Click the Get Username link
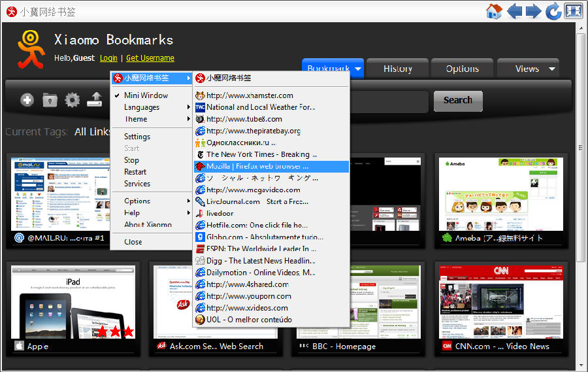 (x=150, y=58)
